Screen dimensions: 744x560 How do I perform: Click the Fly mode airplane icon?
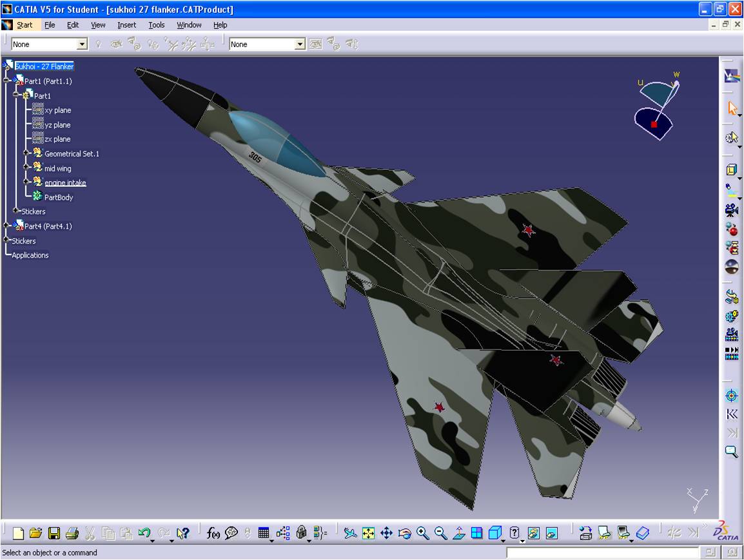click(x=350, y=533)
